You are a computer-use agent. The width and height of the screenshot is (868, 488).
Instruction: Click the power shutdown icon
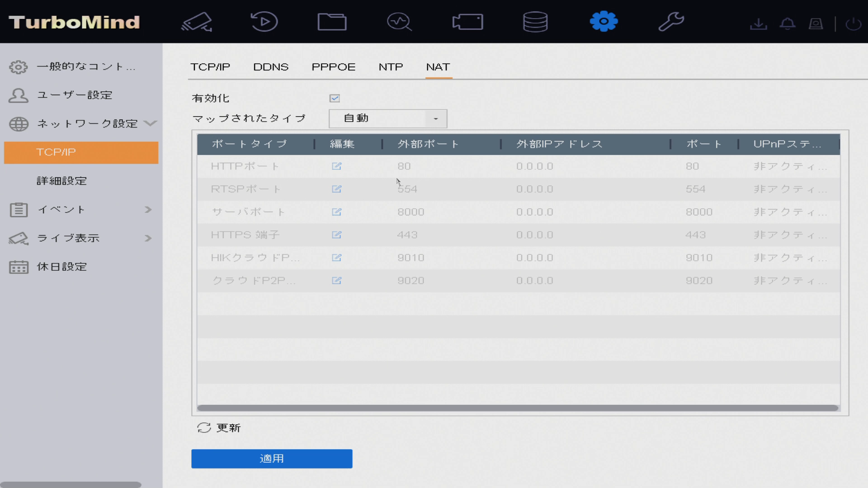click(x=853, y=23)
